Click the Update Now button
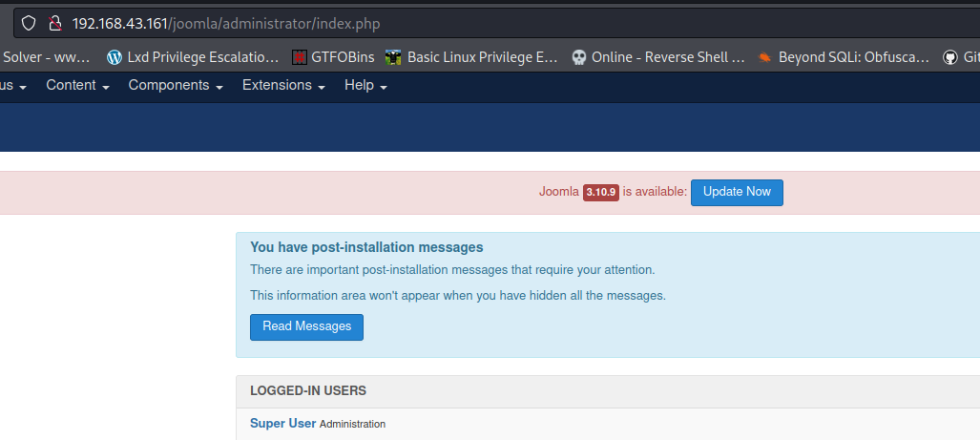 (x=736, y=192)
